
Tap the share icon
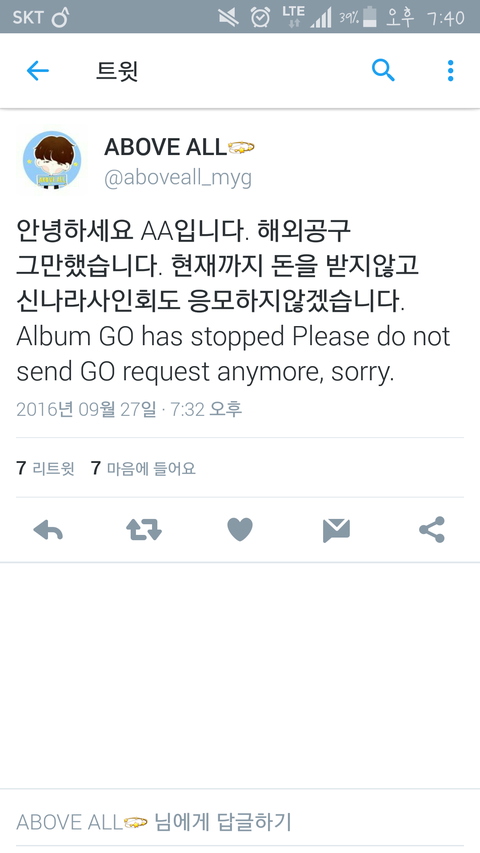coord(432,529)
